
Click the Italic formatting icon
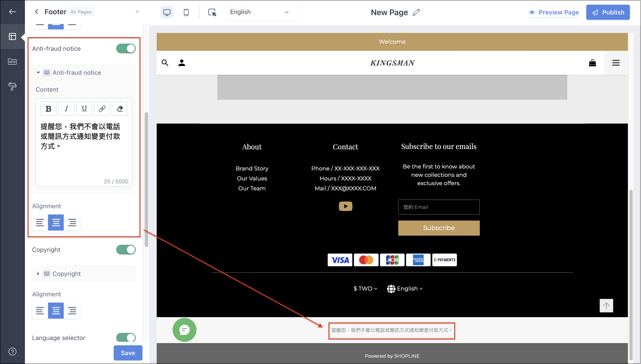click(66, 109)
